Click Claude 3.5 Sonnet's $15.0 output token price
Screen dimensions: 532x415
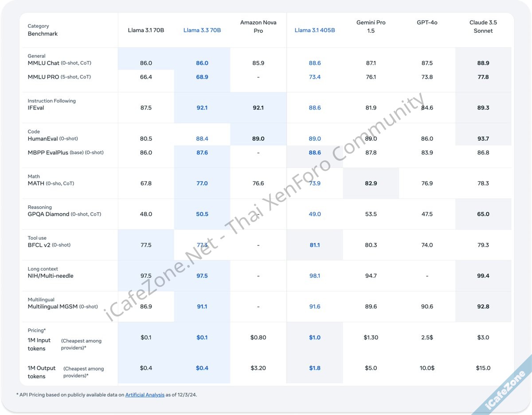tap(483, 368)
